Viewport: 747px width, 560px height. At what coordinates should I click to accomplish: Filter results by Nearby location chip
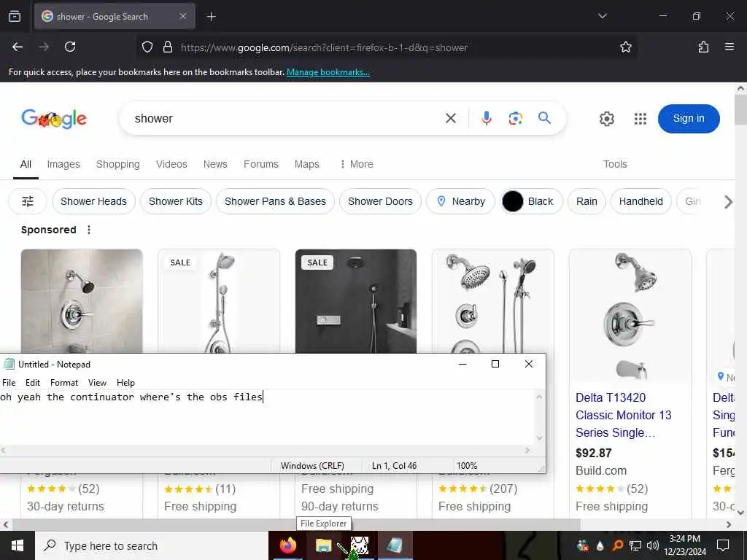coord(460,201)
